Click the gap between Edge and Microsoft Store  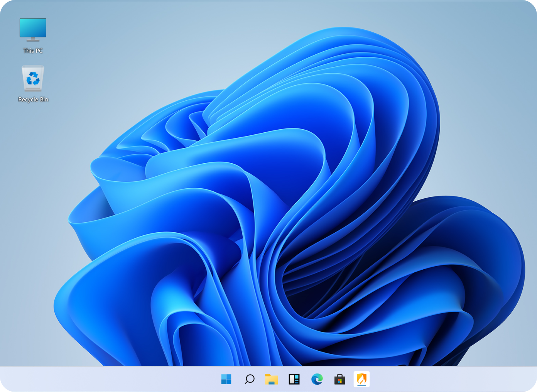pyautogui.click(x=328, y=379)
